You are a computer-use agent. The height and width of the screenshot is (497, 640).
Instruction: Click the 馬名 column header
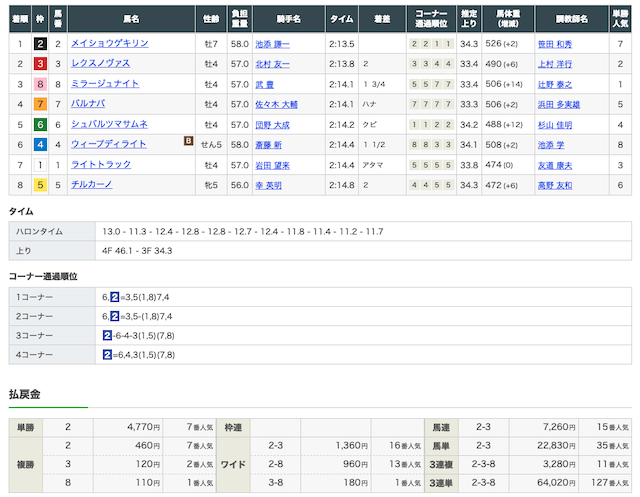(131, 19)
